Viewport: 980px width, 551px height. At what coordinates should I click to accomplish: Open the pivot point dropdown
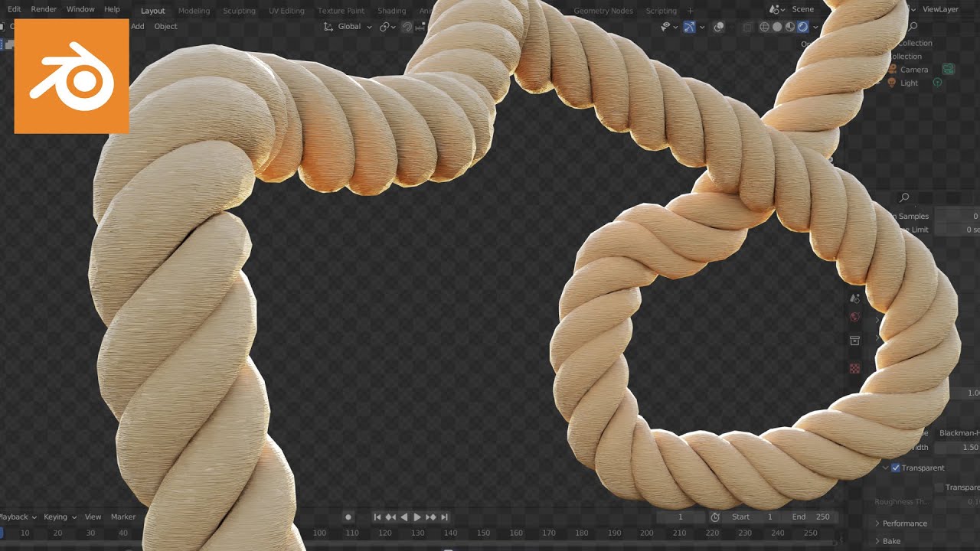click(x=388, y=27)
